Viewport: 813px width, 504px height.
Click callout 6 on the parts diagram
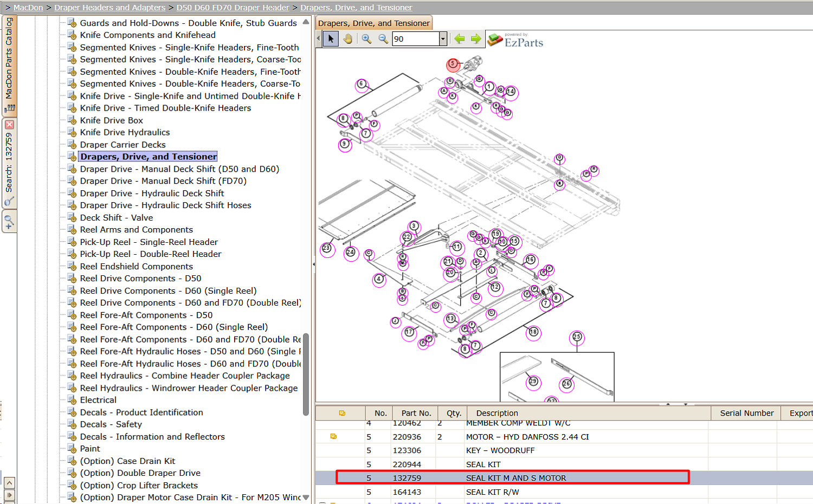click(x=362, y=85)
